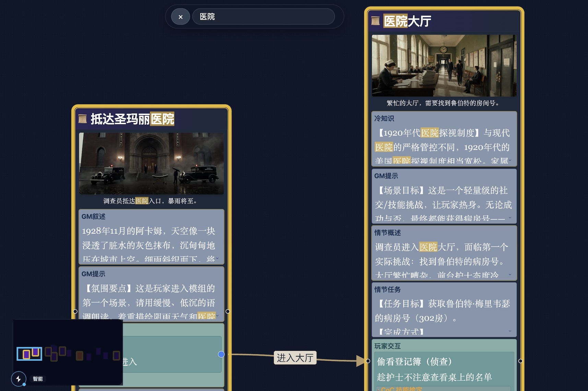Click the 智能 lightning bolt icon
The width and height of the screenshot is (588, 391).
point(18,379)
